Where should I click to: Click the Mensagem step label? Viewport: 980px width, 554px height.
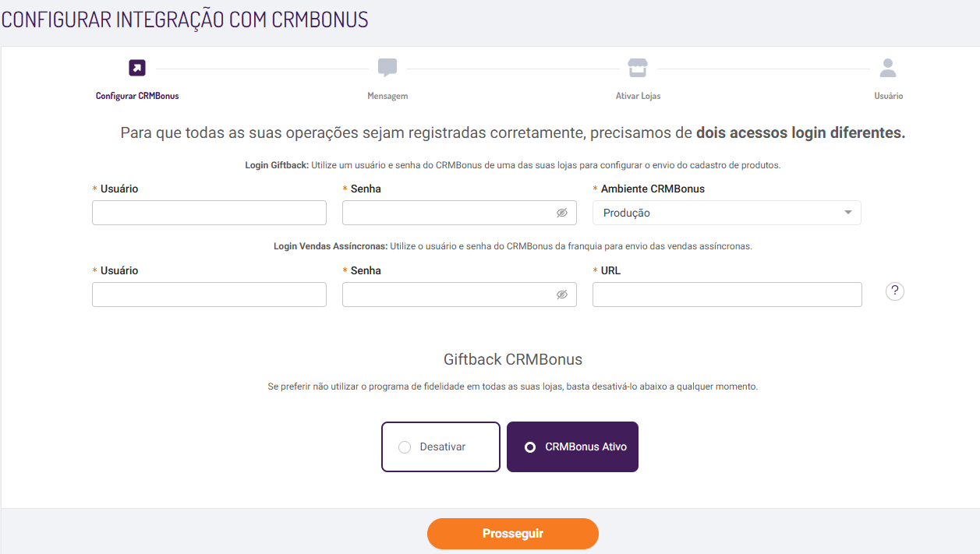(387, 96)
